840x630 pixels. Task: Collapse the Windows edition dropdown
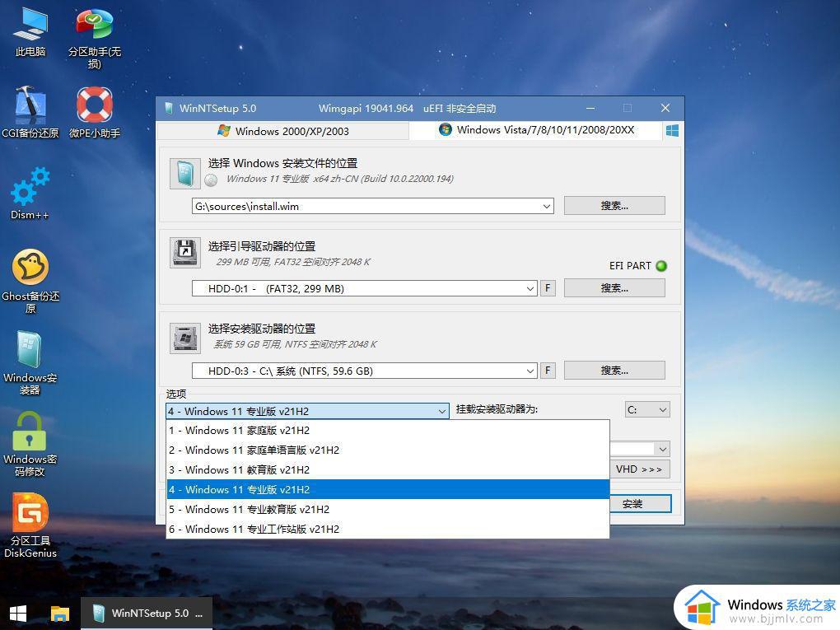click(x=442, y=412)
